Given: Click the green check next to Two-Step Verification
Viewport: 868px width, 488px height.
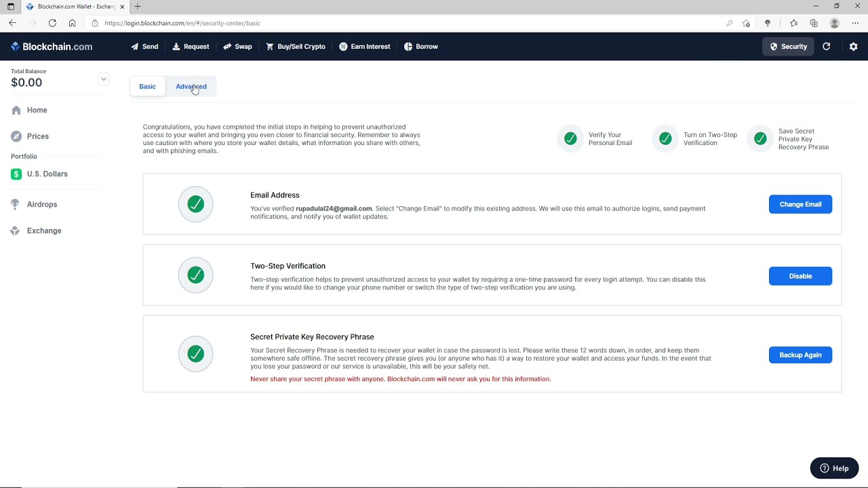Looking at the screenshot, I should 196,275.
